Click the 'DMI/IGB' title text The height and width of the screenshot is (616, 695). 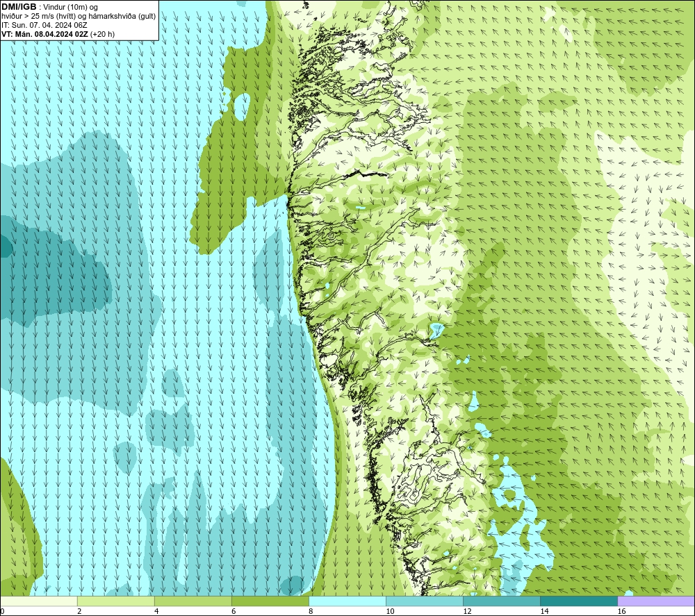tap(19, 7)
